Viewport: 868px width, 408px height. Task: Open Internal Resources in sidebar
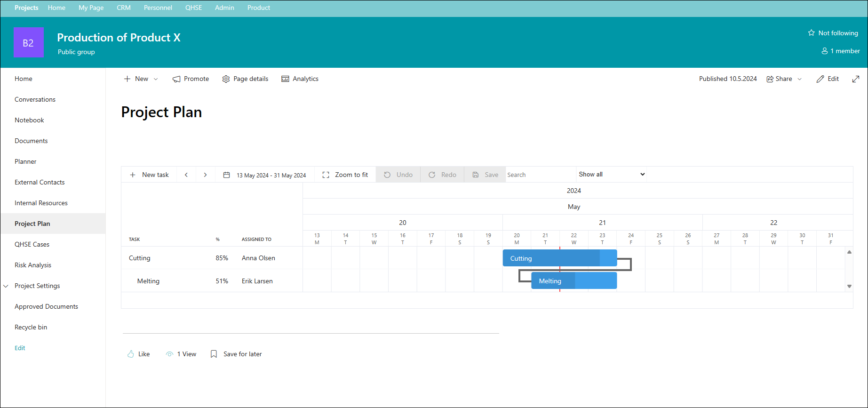(x=41, y=203)
